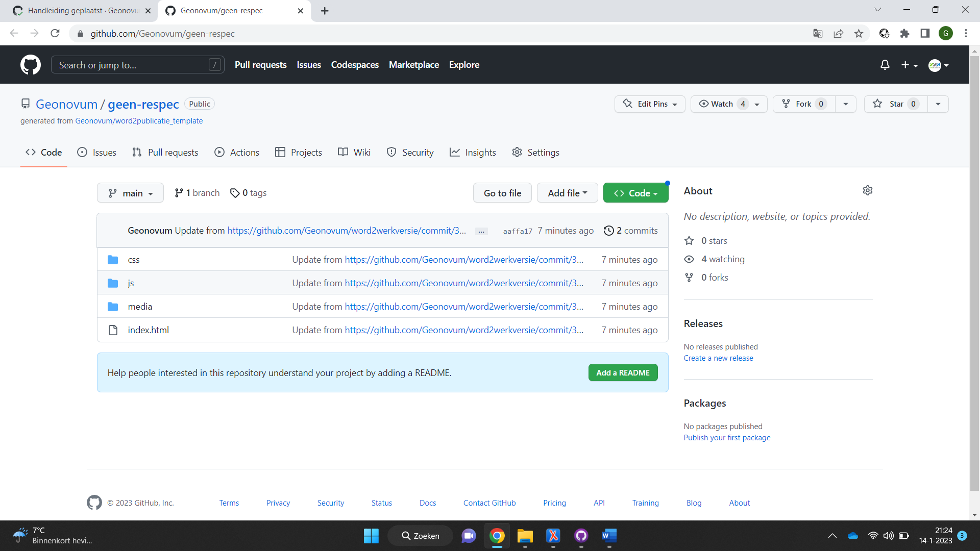This screenshot has height=551, width=980.
Task: Click the index.html file entry
Action: click(x=148, y=330)
